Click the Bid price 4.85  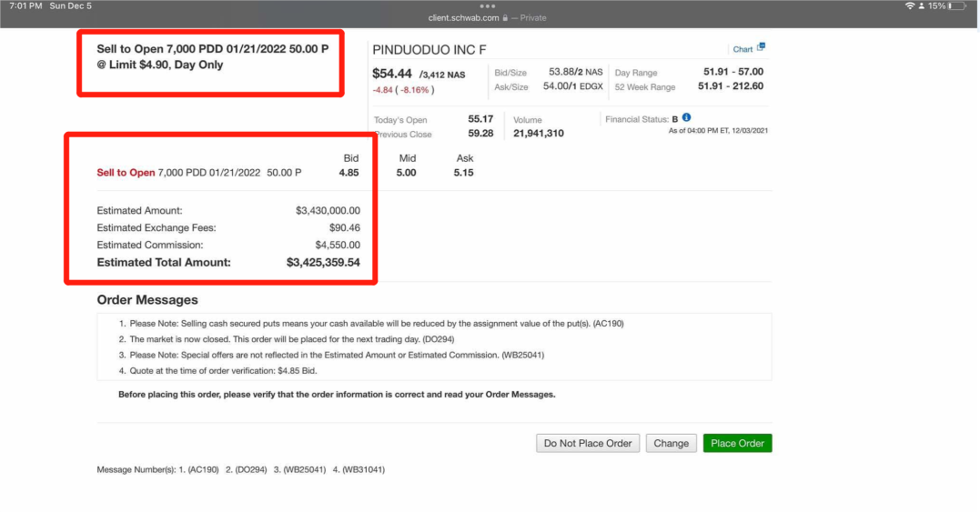click(x=349, y=173)
